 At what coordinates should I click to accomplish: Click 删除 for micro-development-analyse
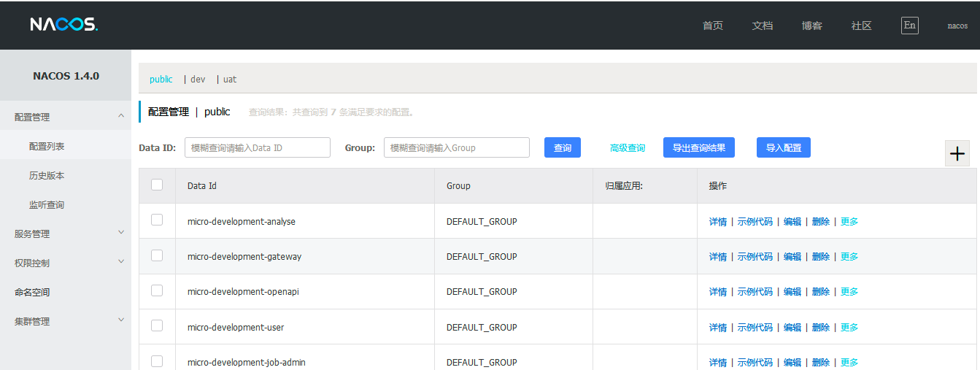821,221
